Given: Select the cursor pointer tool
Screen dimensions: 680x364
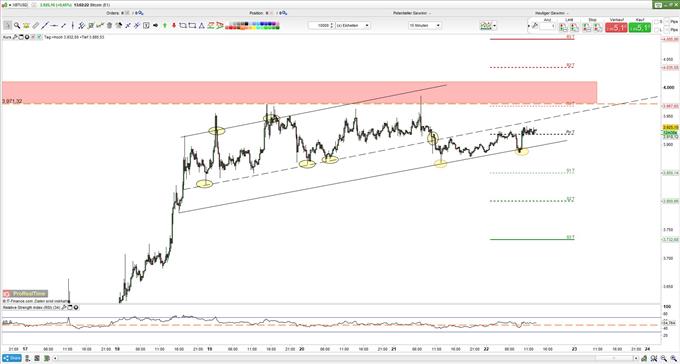Looking at the screenshot, I should click(7, 25).
